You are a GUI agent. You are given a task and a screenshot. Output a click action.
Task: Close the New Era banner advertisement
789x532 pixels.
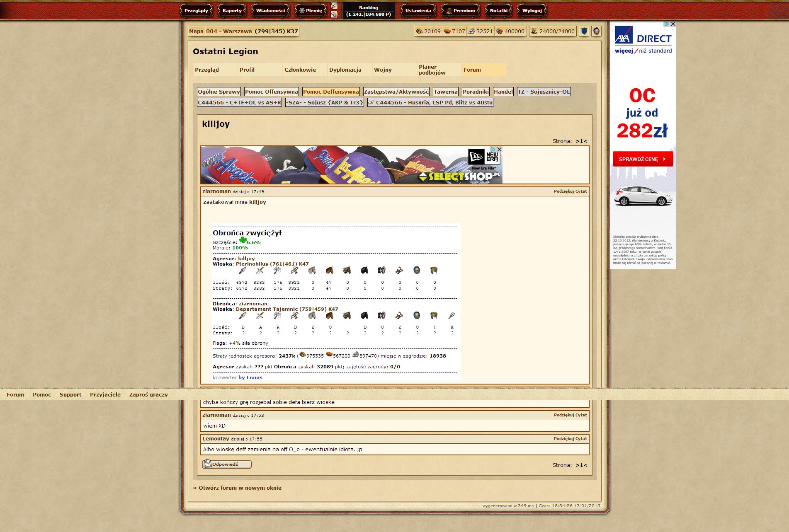[500, 149]
